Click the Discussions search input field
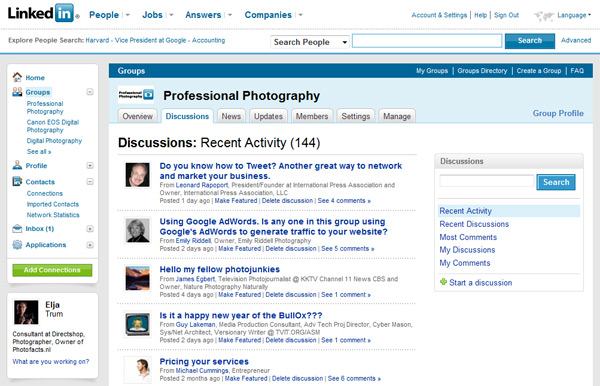The image size is (600, 386). point(487,181)
